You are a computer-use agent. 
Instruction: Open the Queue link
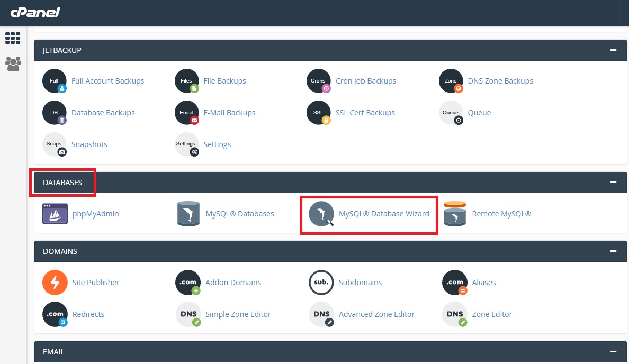[x=479, y=113]
